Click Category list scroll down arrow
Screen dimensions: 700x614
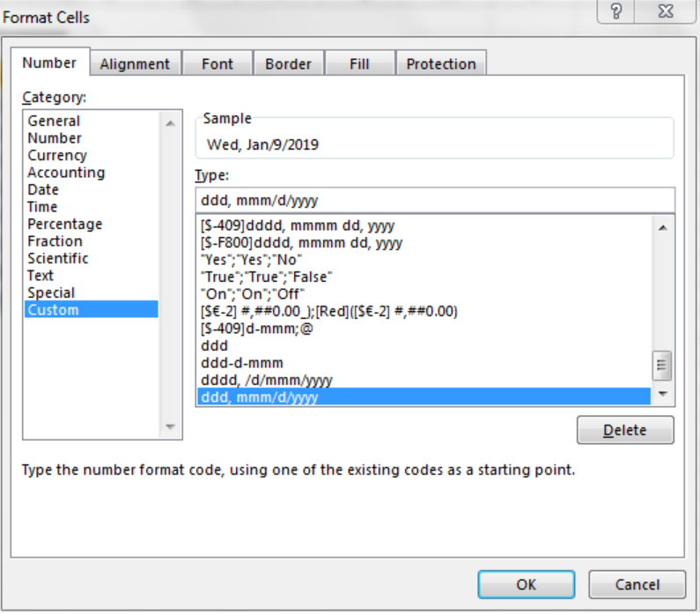(170, 426)
